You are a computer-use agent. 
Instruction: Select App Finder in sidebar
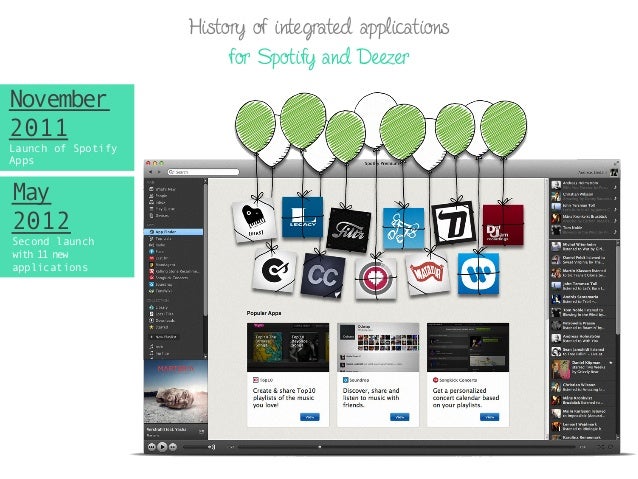coord(173,232)
